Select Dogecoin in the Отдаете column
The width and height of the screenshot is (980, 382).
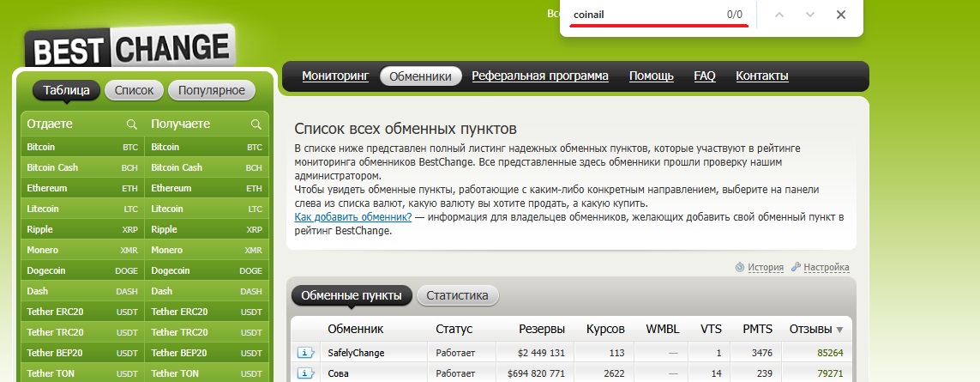click(x=82, y=271)
